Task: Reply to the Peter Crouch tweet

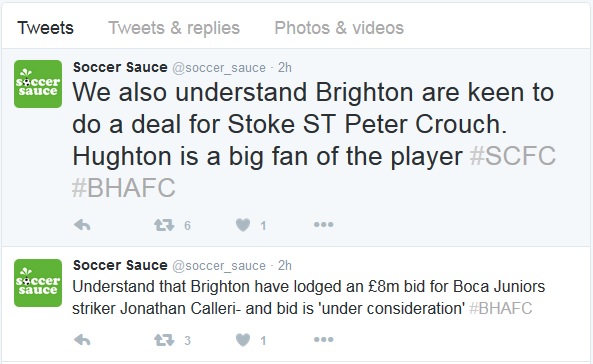Action: point(82,225)
